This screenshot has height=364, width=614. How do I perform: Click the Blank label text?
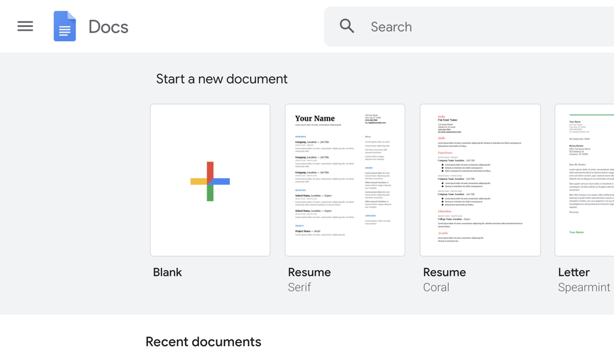168,273
